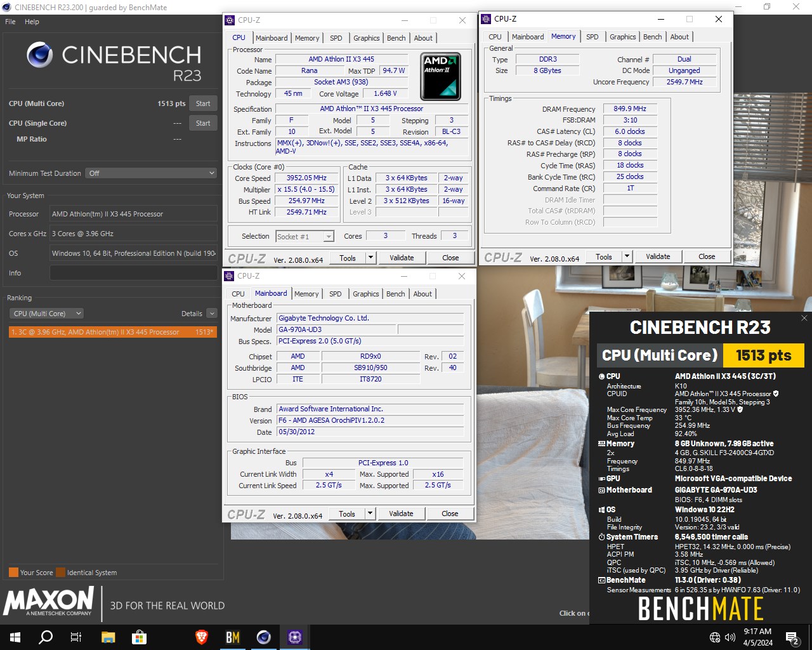Click the BIOS date 05/30/2012

click(x=370, y=432)
